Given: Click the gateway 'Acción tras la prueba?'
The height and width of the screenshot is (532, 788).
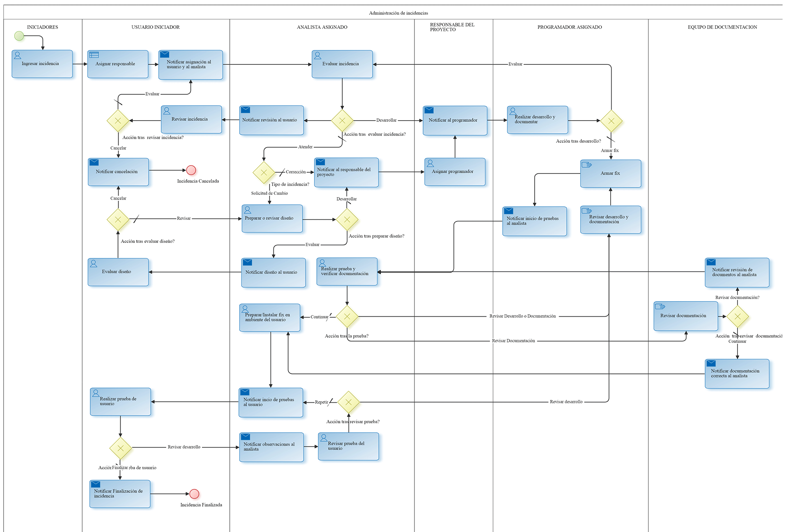Looking at the screenshot, I should pyautogui.click(x=347, y=316).
